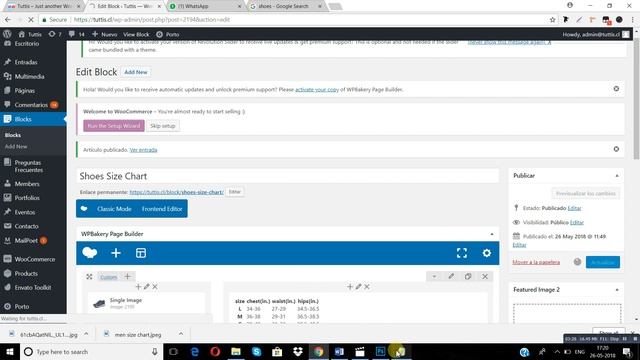Dismiss the Artículo publicado notice
The height and width of the screenshot is (360, 640).
616,149
